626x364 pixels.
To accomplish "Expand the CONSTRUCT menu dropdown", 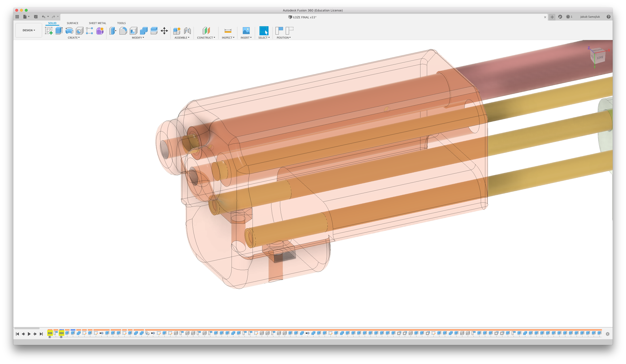I will [206, 38].
